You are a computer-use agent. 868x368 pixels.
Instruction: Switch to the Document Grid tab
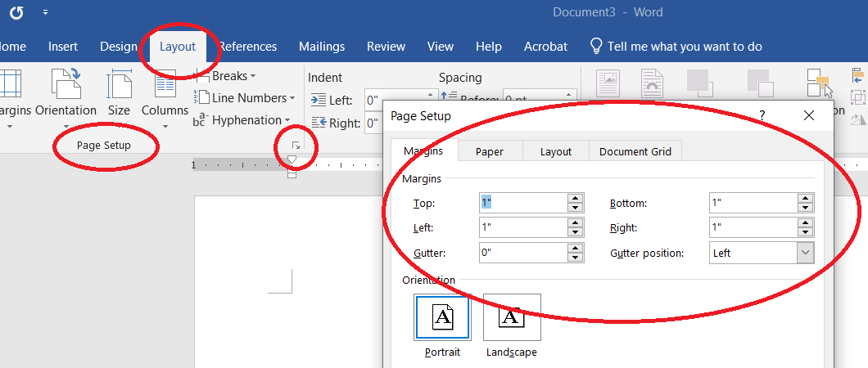pyautogui.click(x=635, y=151)
